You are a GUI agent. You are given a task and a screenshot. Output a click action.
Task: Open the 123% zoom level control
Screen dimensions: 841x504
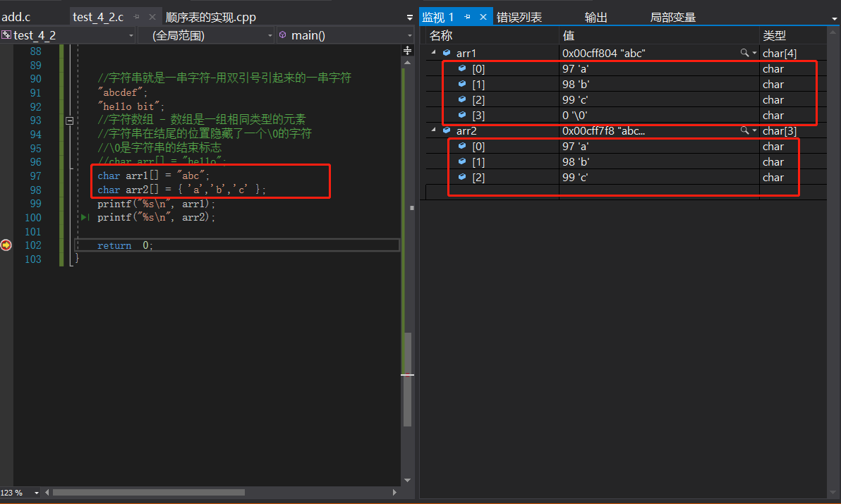coord(18,493)
